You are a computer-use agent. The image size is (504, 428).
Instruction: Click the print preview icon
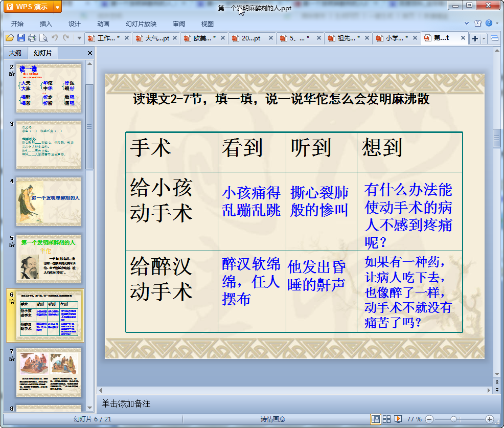click(x=43, y=38)
